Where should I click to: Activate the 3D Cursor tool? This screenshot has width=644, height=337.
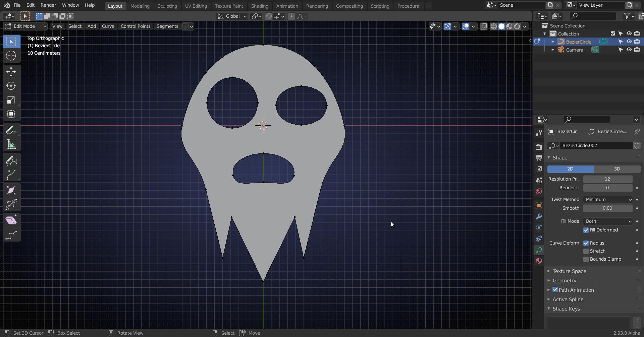(x=11, y=56)
